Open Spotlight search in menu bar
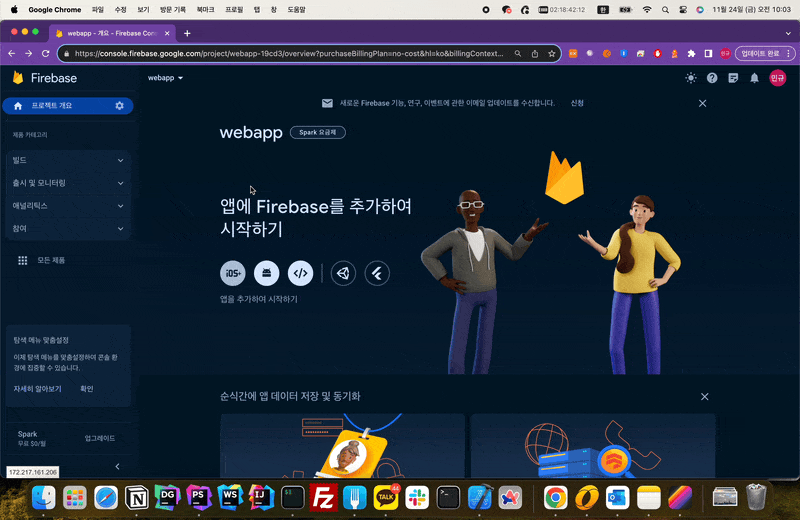 (x=665, y=10)
